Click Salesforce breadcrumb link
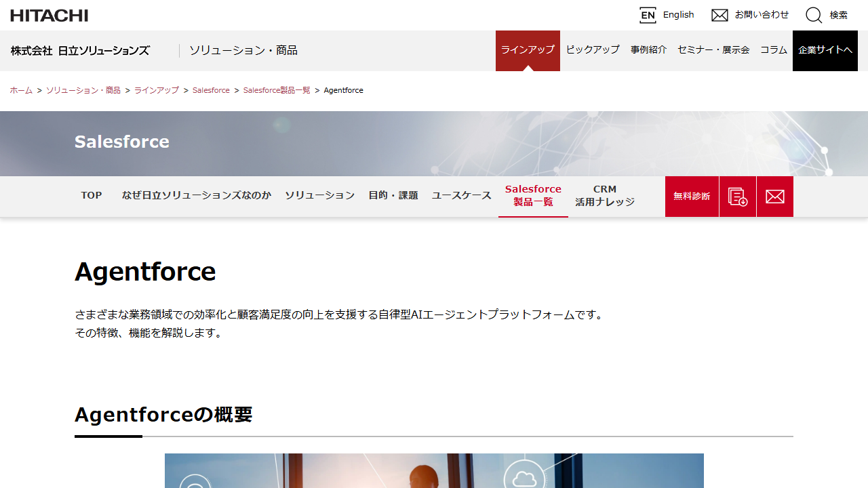The height and width of the screenshot is (488, 868). coord(211,90)
